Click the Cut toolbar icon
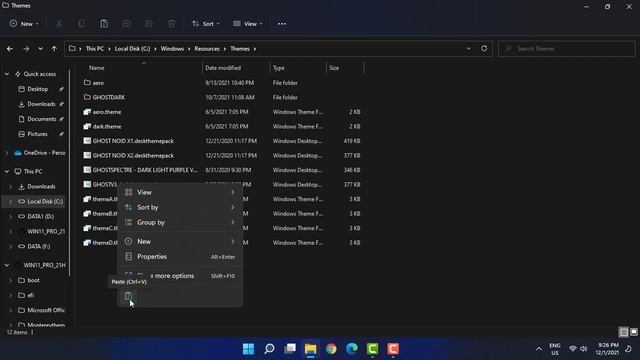This screenshot has width=640, height=360. (59, 24)
